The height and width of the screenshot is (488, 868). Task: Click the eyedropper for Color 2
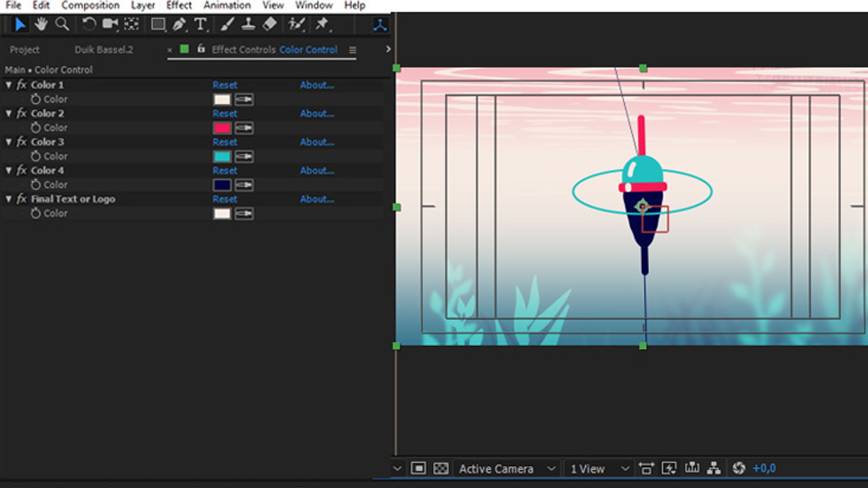tap(244, 128)
